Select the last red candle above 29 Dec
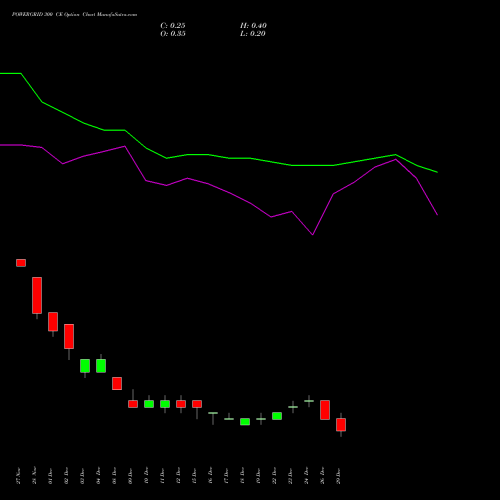This screenshot has width=500, height=500. coord(341,425)
